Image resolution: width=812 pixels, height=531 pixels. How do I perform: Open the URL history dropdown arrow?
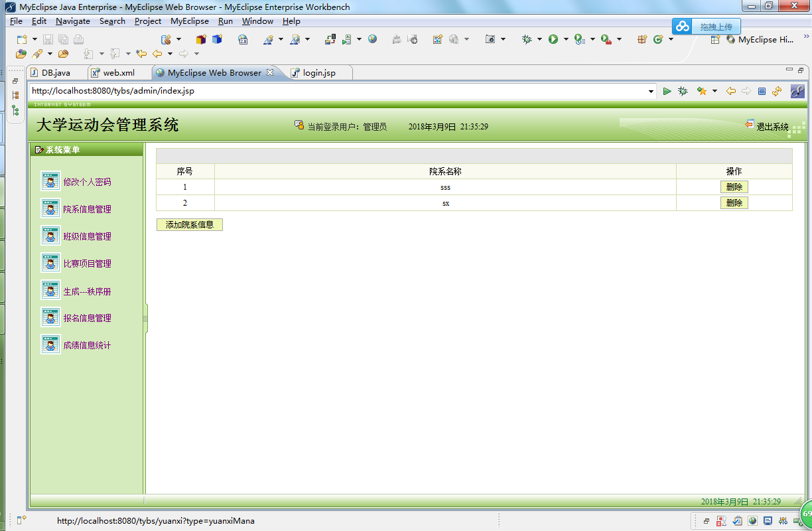click(x=651, y=92)
